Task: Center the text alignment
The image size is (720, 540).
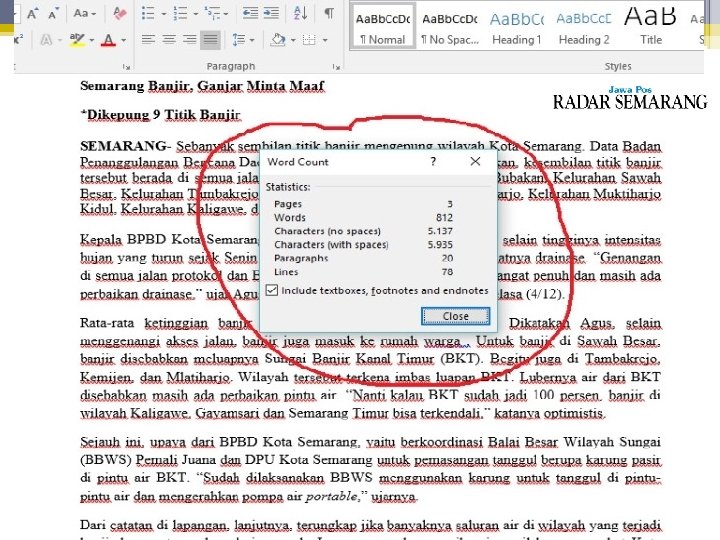Action: (169, 40)
